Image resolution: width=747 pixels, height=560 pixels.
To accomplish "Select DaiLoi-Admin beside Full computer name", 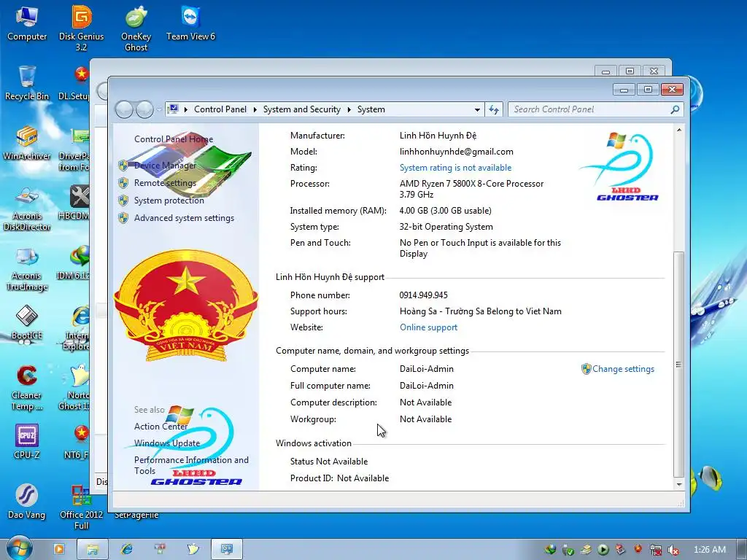I will tap(426, 386).
